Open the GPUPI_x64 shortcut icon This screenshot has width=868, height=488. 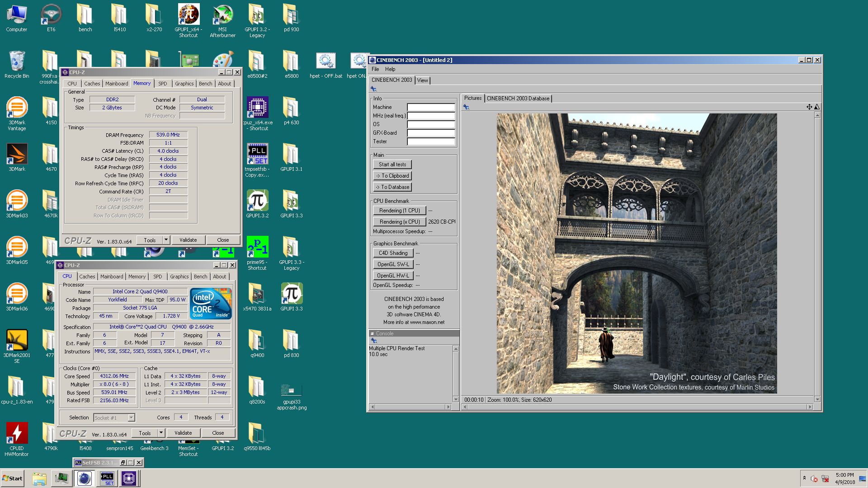189,21
